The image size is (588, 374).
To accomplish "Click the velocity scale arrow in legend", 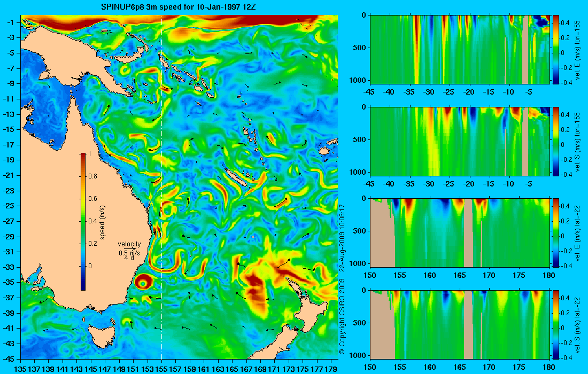I will 131,248.
